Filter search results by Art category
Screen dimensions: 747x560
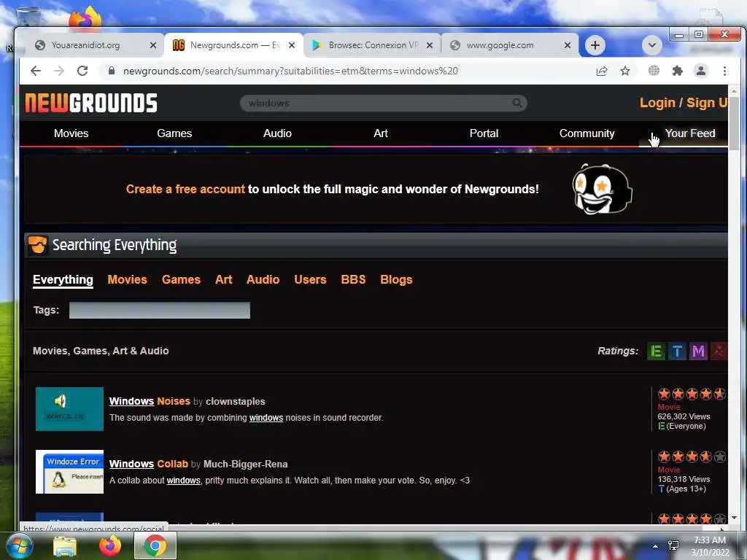[223, 279]
